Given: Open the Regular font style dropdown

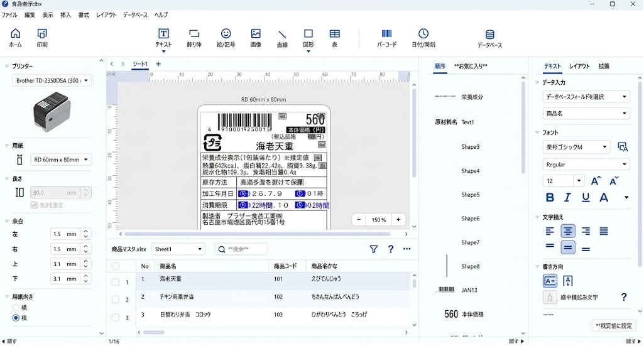Looking at the screenshot, I should pos(586,165).
